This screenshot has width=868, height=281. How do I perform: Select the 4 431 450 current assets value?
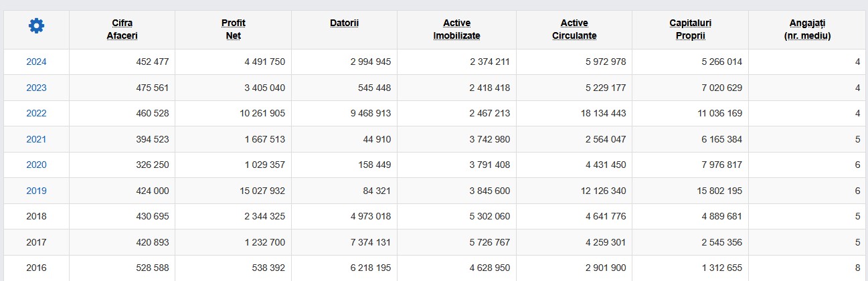(606, 165)
